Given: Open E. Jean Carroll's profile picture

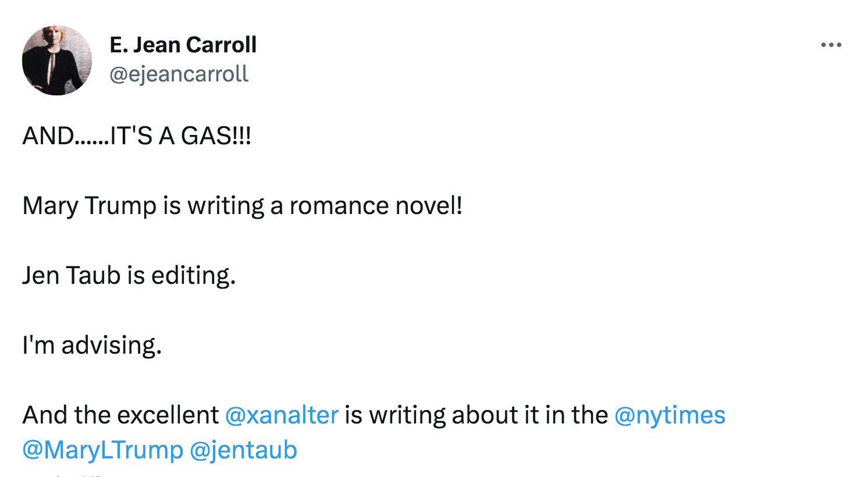Looking at the screenshot, I should coord(57,60).
